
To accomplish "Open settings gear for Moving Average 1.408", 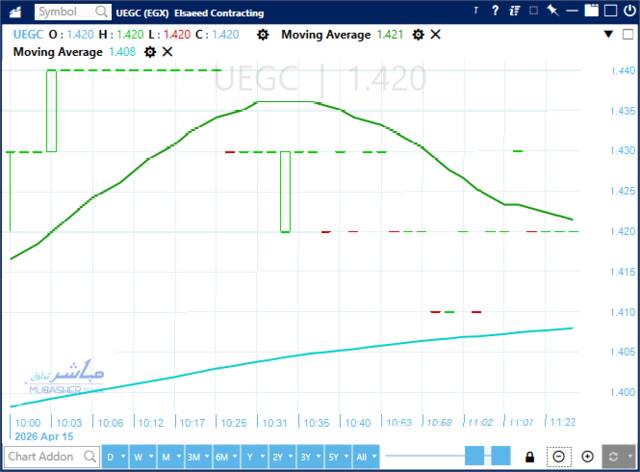I will pos(150,52).
